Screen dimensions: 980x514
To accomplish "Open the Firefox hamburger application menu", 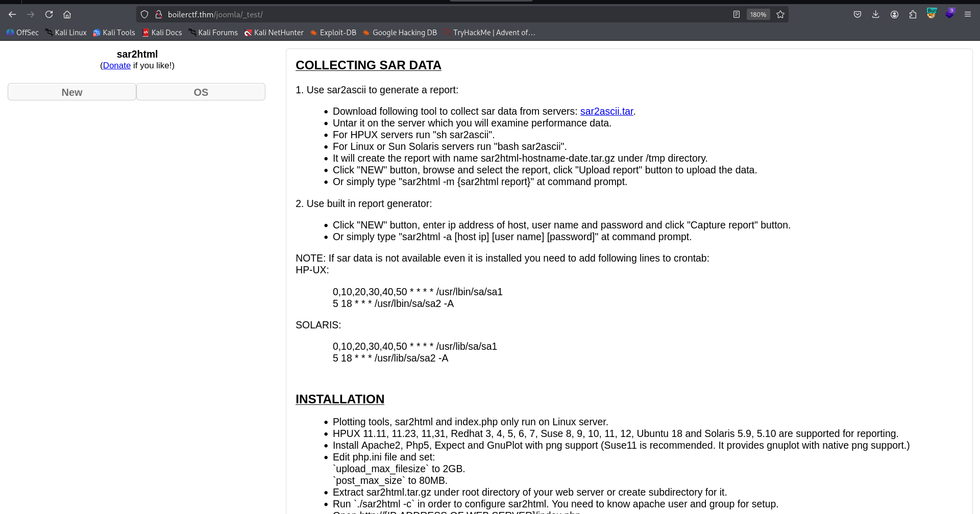I will click(x=968, y=14).
